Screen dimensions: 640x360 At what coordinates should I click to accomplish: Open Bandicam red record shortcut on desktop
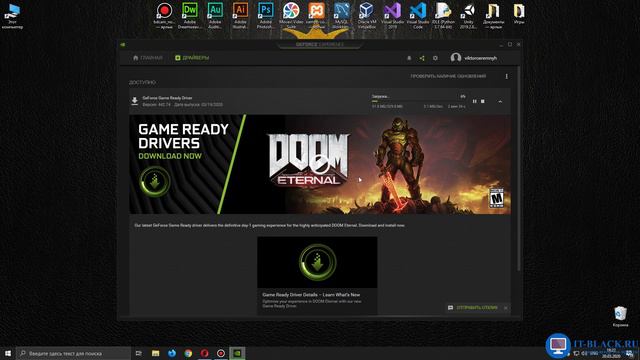pyautogui.click(x=164, y=16)
